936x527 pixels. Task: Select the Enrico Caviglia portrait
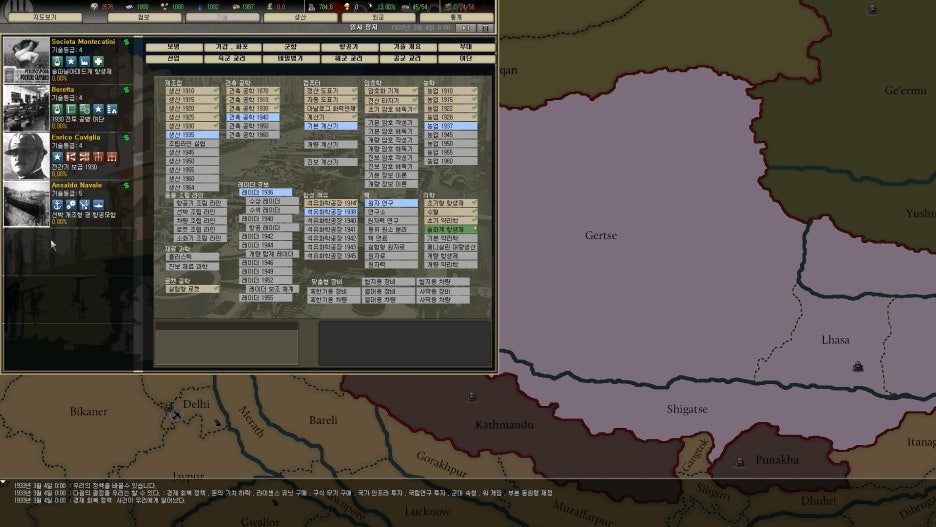click(26, 156)
